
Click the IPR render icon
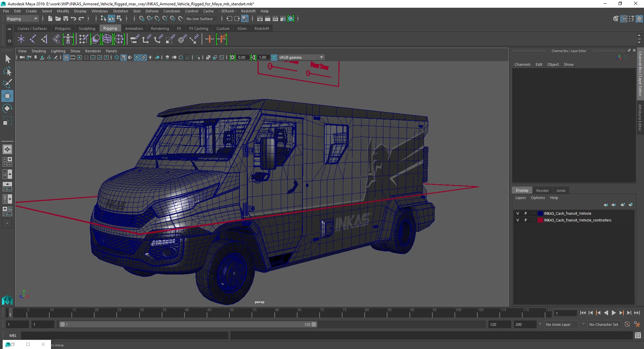coord(275,19)
